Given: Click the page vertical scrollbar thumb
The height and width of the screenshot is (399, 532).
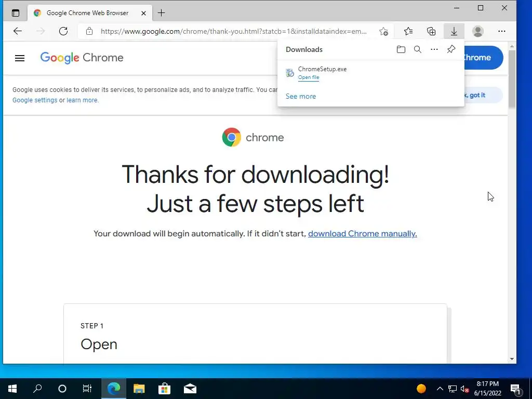Looking at the screenshot, I should pos(512,79).
